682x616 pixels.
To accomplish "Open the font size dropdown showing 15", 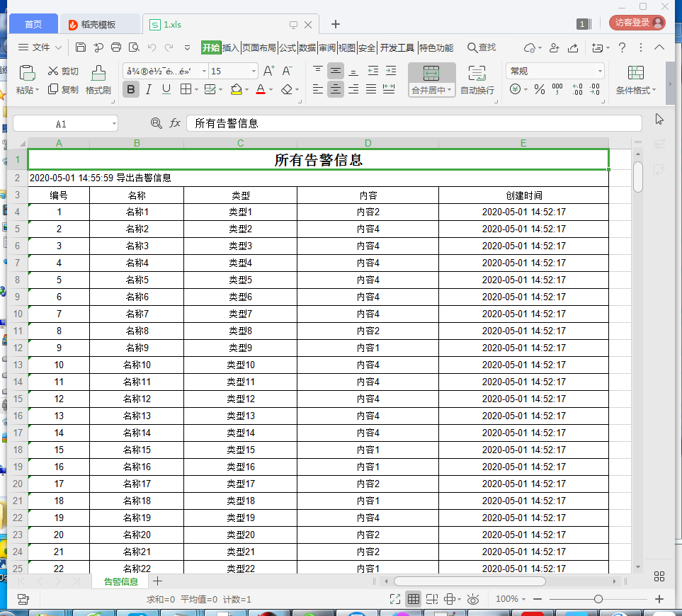I will 254,71.
